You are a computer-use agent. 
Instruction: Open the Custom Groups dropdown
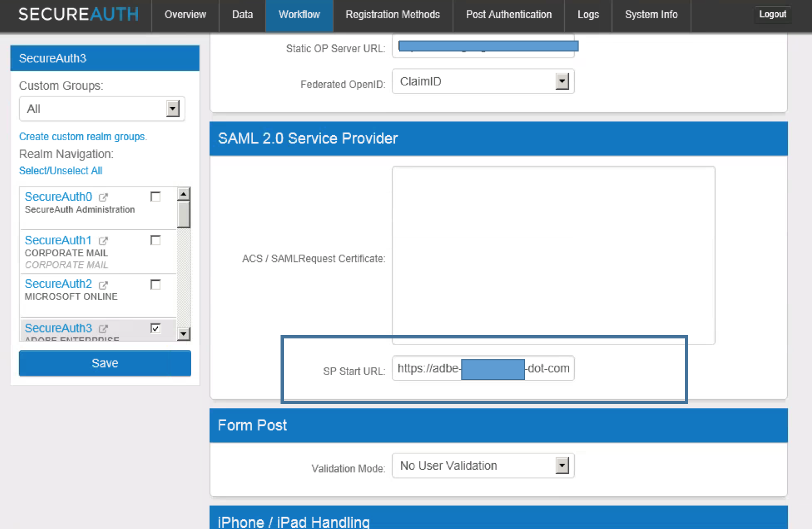[x=173, y=108]
